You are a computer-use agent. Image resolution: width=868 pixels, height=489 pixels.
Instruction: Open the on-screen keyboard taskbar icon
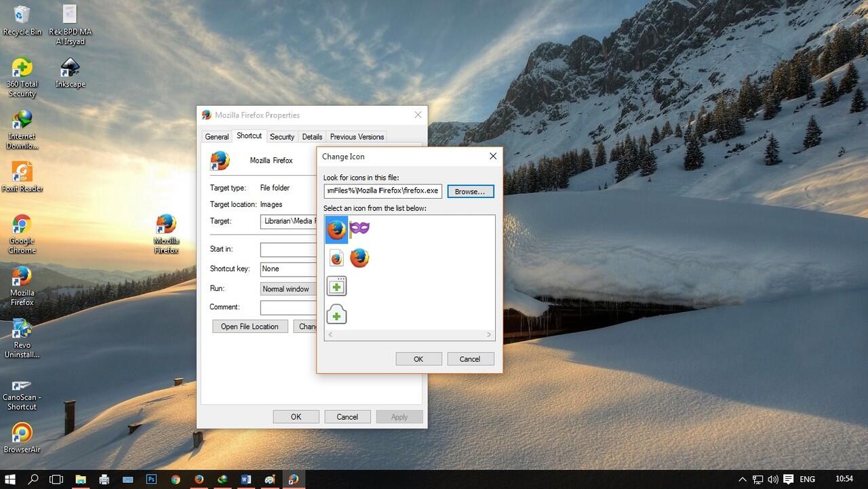coord(127,479)
